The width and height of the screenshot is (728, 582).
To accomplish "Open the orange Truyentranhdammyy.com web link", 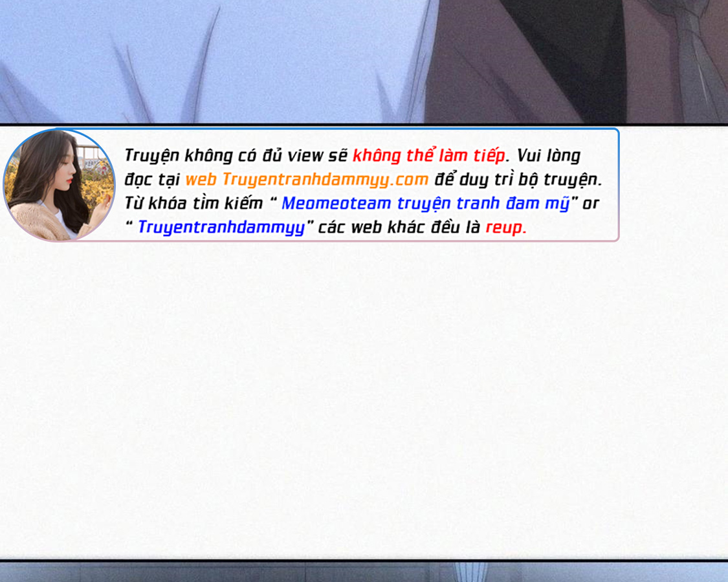I will click(307, 179).
